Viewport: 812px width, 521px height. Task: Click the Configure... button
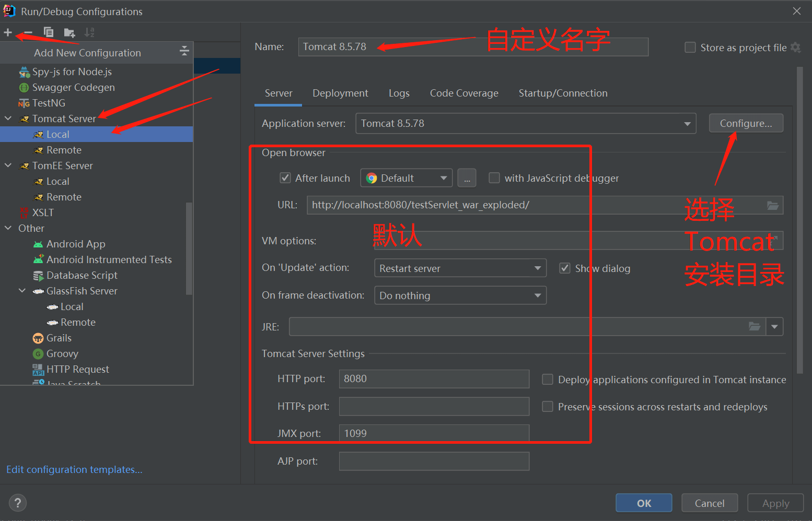(746, 123)
